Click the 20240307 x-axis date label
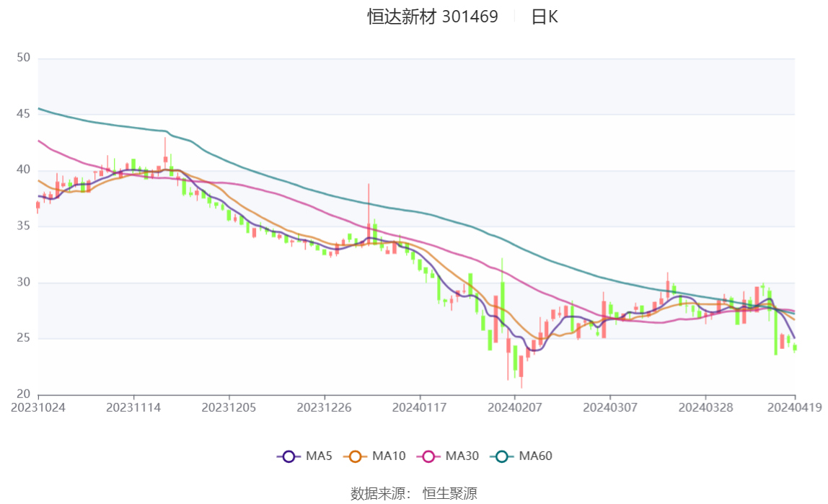The width and height of the screenshot is (828, 504). pyautogui.click(x=610, y=408)
